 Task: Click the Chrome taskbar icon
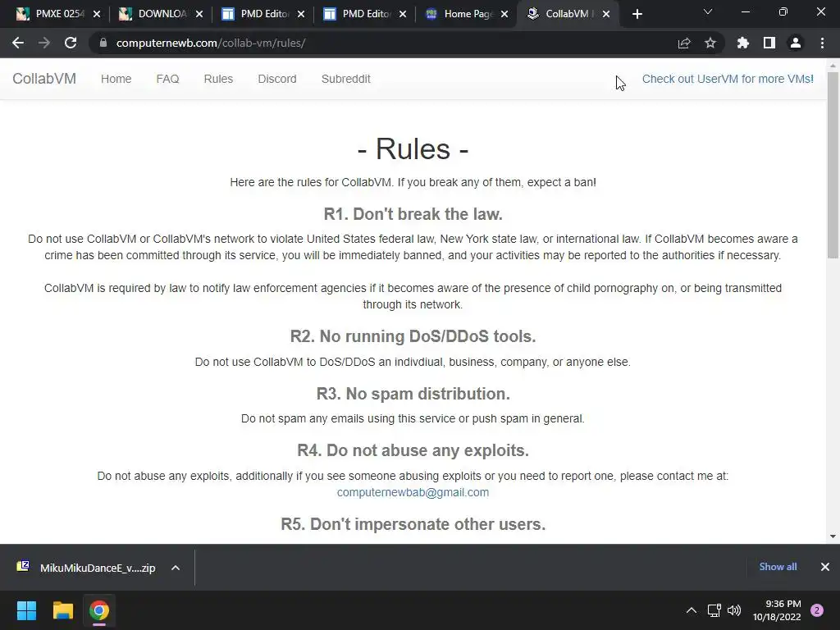click(99, 610)
